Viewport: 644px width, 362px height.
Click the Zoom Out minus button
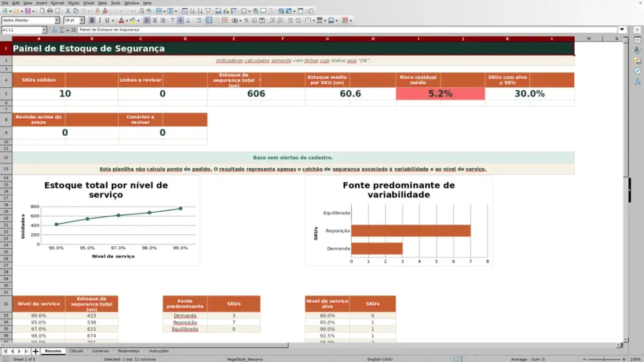584,359
